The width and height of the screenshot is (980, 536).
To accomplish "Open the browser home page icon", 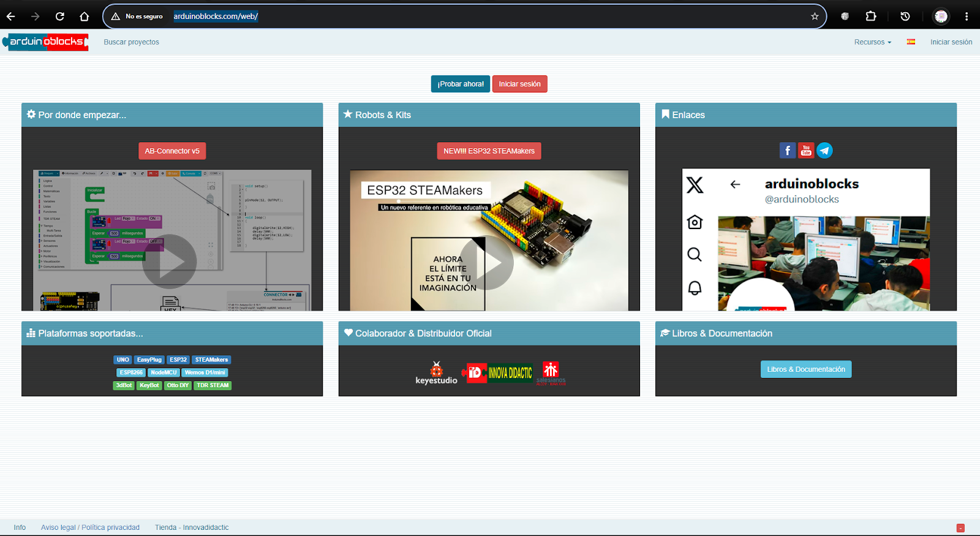I will (x=85, y=17).
